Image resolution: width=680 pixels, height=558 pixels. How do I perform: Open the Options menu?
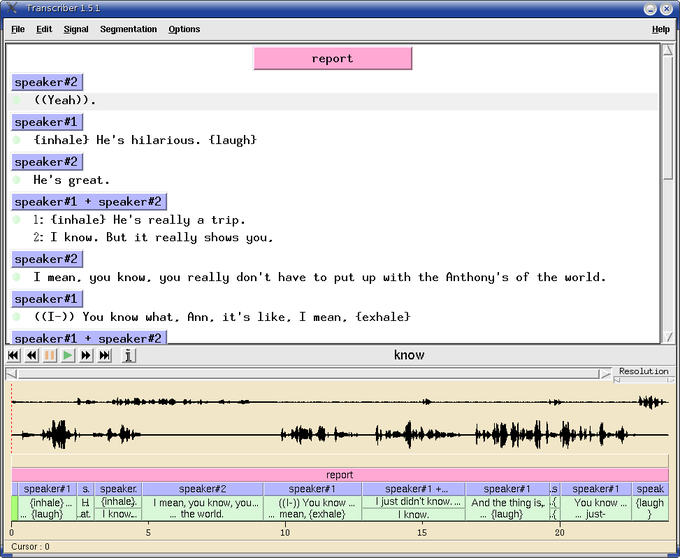(x=184, y=29)
